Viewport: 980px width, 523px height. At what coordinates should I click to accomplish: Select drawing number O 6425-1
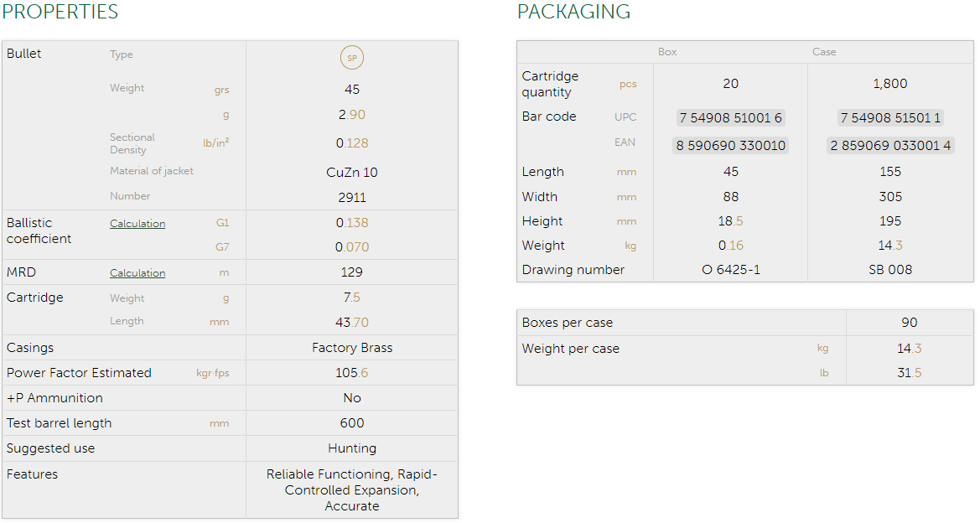click(x=730, y=270)
